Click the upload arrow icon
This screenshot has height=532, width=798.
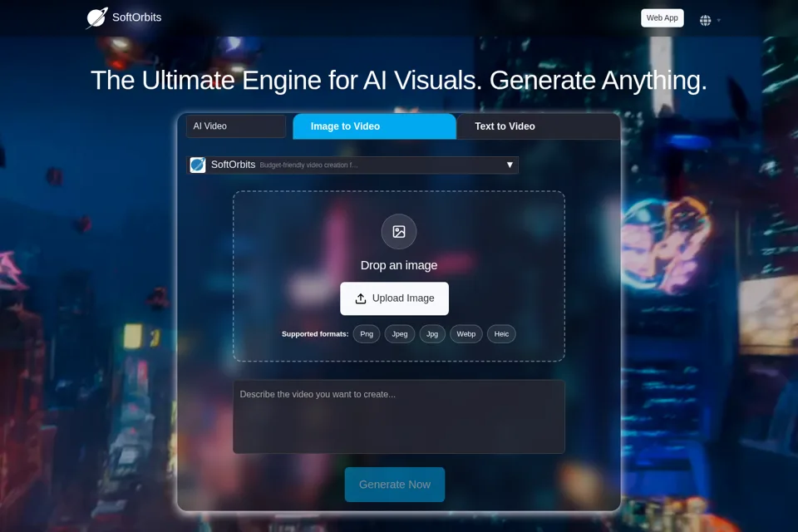pyautogui.click(x=361, y=298)
